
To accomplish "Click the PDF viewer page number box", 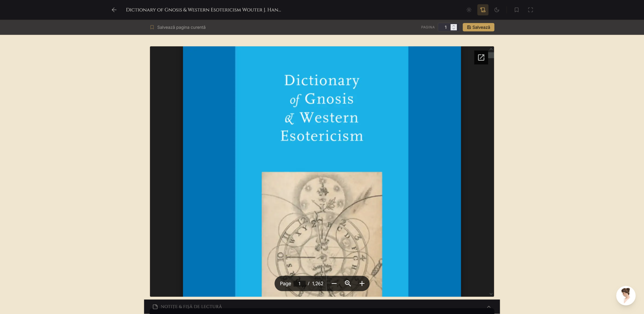I will tap(299, 284).
